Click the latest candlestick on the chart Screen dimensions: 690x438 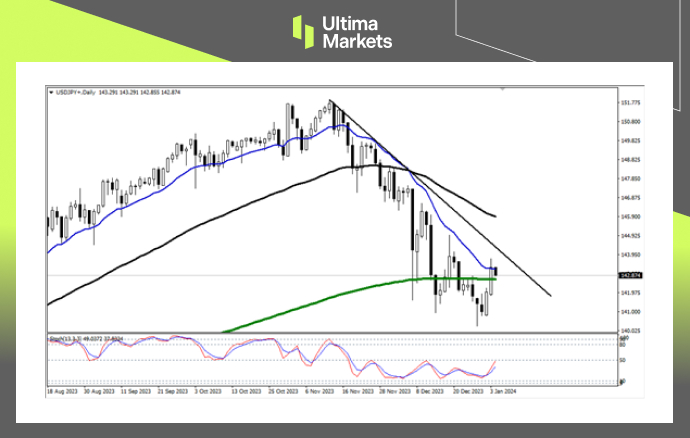(497, 269)
